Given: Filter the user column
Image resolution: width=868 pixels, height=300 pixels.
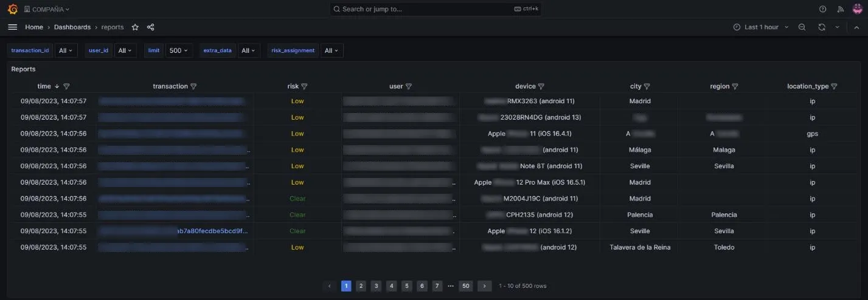Looking at the screenshot, I should [409, 86].
